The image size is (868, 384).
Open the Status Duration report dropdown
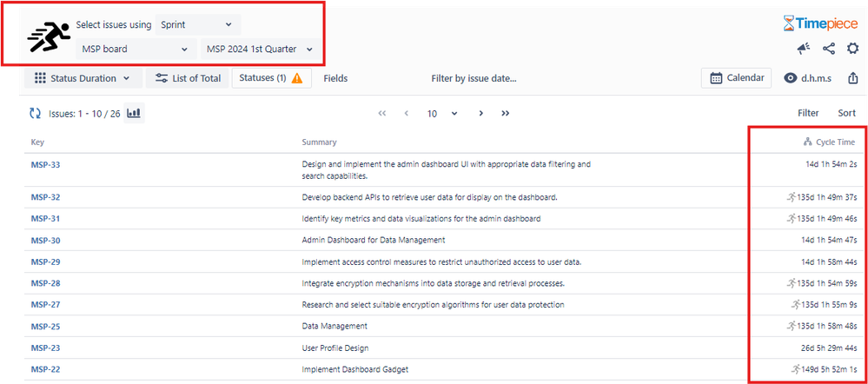83,78
